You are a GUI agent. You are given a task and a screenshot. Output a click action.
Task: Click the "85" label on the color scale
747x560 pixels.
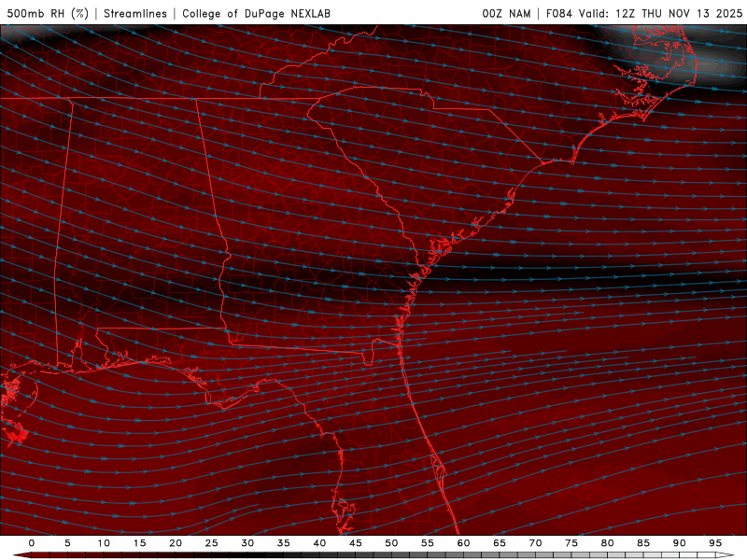pos(643,543)
